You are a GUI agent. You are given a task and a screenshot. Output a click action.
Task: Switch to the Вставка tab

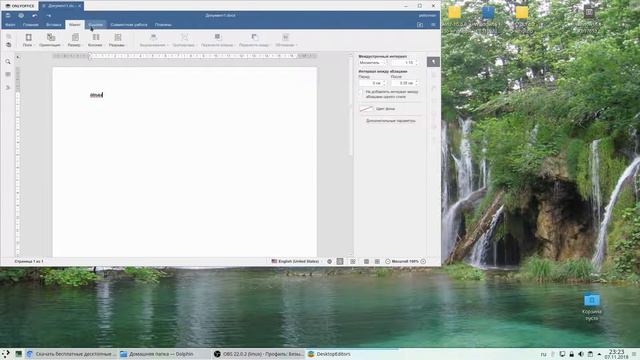tap(53, 25)
